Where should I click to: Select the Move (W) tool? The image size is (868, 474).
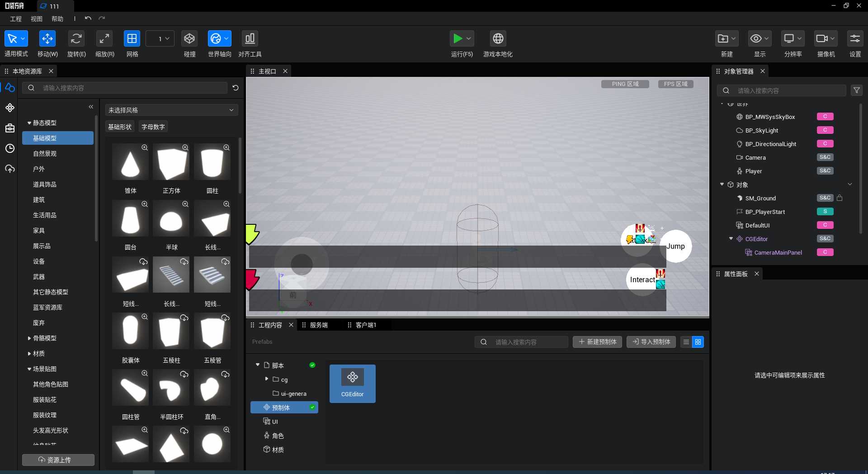tap(47, 39)
